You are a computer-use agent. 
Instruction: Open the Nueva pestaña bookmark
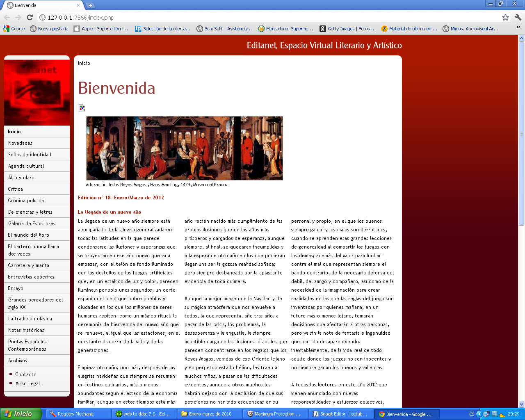tap(49, 29)
